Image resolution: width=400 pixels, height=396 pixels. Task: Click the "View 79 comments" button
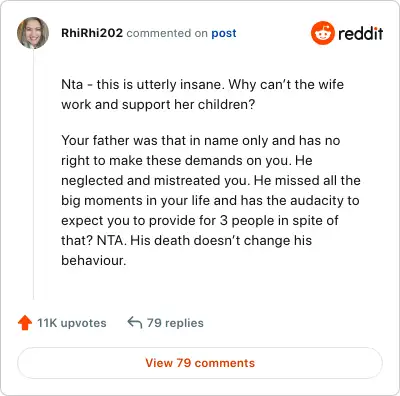[x=200, y=363]
